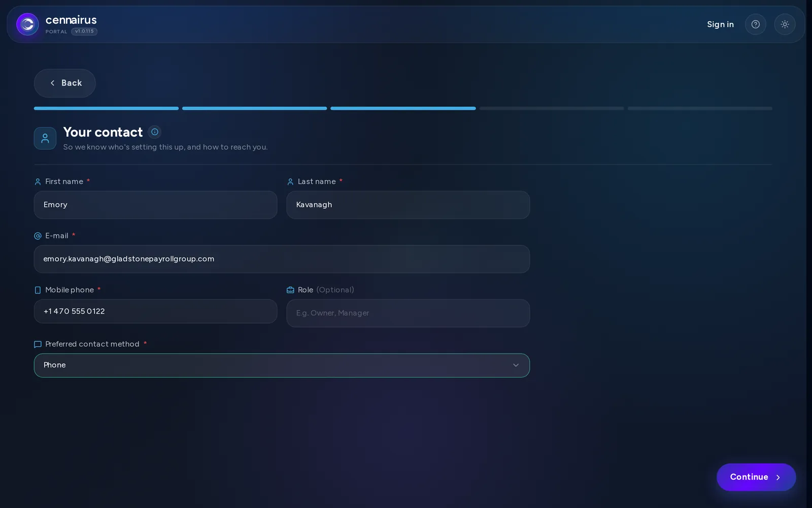The width and height of the screenshot is (812, 508).
Task: Click the first progress step bar
Action: coord(106,108)
